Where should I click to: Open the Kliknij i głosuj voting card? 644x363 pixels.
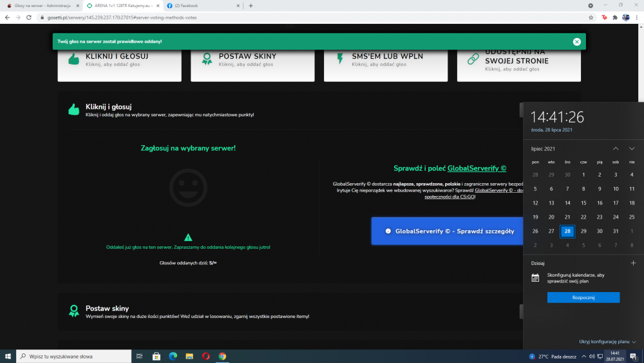[x=120, y=65]
